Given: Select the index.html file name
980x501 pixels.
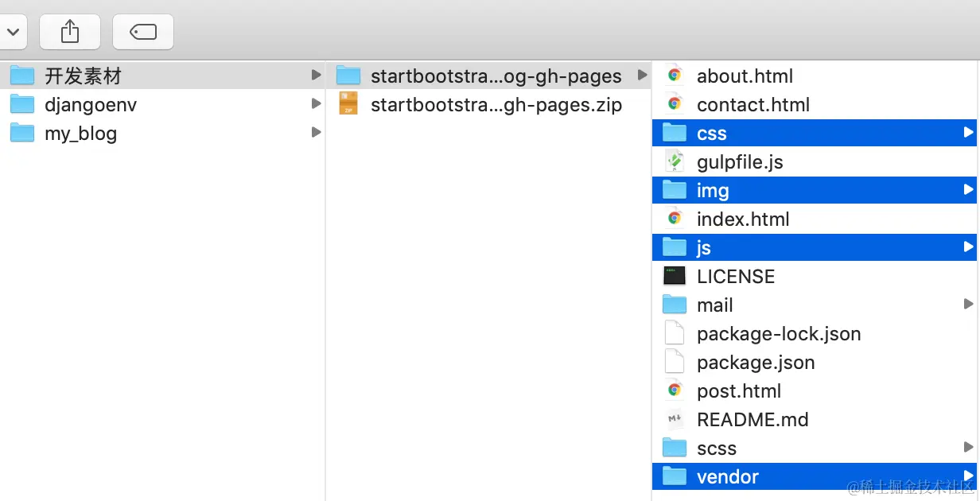Looking at the screenshot, I should point(743,219).
